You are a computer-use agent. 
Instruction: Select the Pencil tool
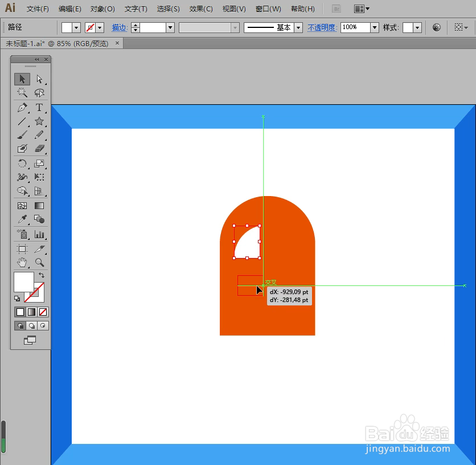click(39, 135)
